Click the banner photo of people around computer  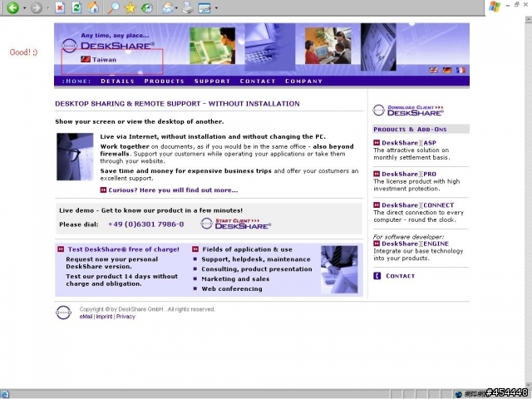(x=328, y=46)
